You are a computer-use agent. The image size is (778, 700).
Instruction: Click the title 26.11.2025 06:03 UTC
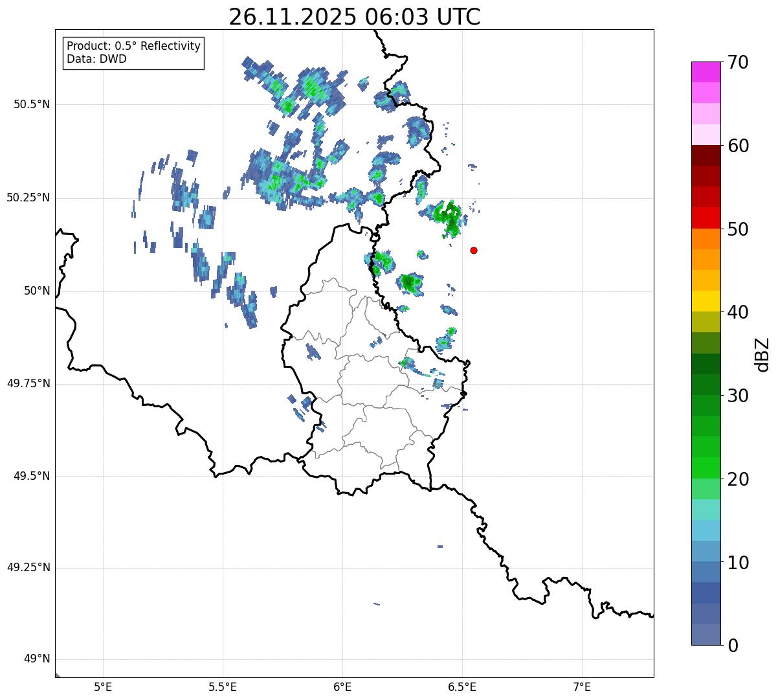[355, 17]
